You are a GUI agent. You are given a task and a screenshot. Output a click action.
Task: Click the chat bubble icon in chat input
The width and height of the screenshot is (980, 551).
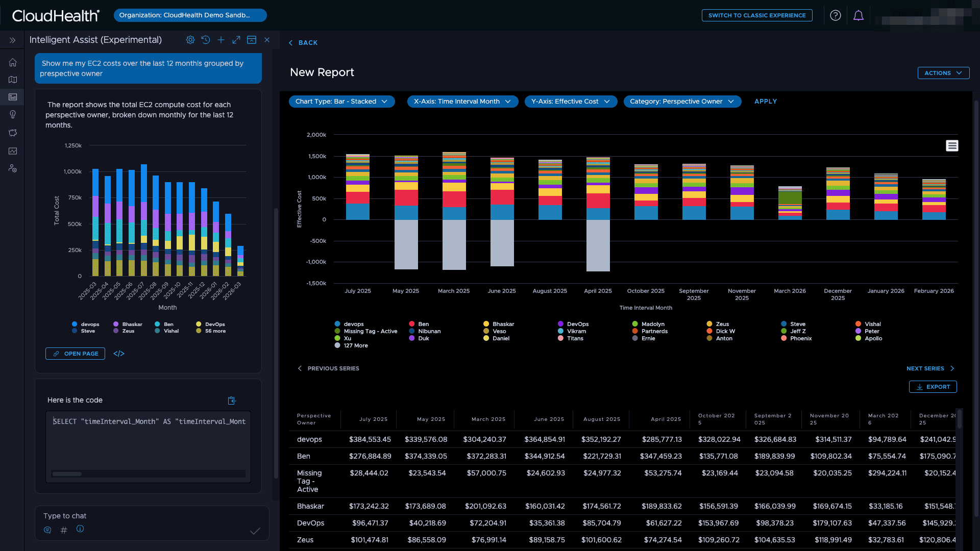47,530
